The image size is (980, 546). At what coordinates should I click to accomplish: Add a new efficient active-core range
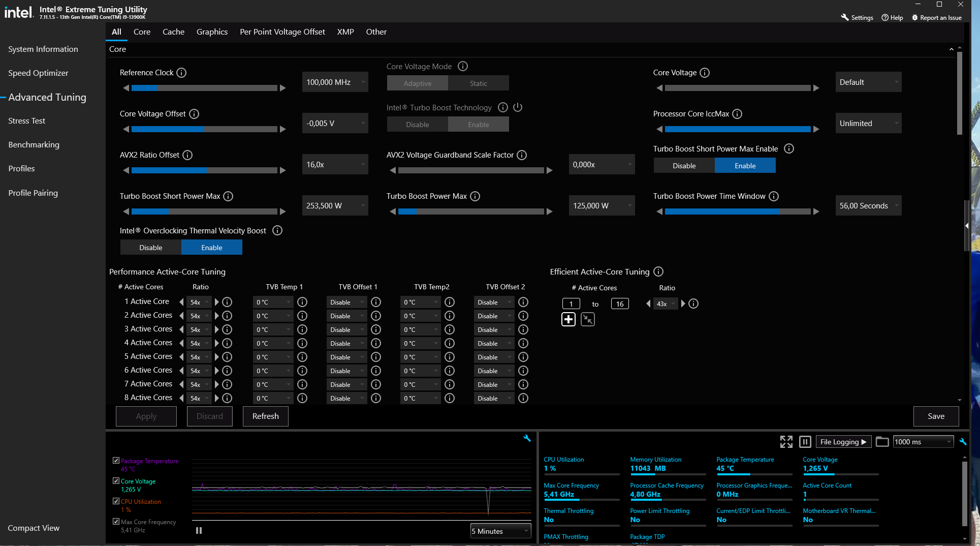click(x=568, y=319)
